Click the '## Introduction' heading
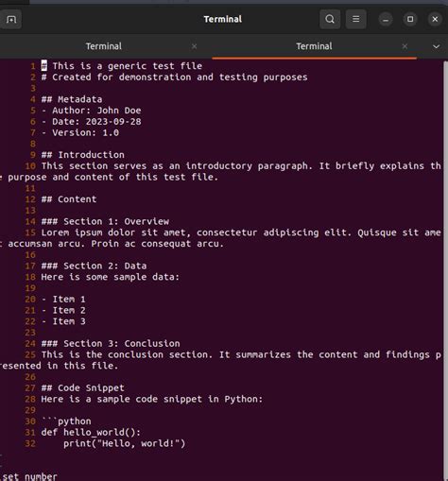This screenshot has height=481, width=448. tap(82, 155)
